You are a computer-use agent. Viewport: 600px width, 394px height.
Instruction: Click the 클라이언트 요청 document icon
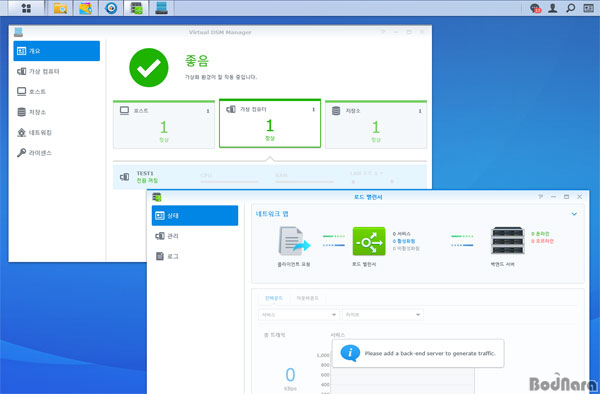click(x=294, y=241)
